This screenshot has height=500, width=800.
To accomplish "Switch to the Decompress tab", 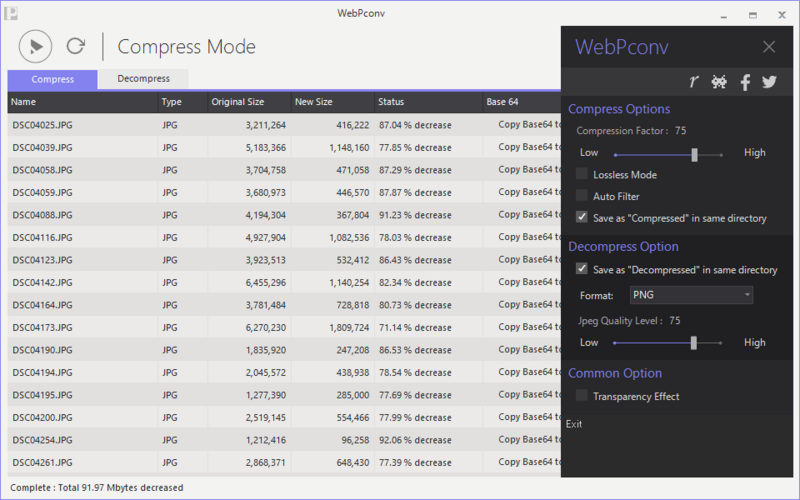I will pyautogui.click(x=143, y=79).
